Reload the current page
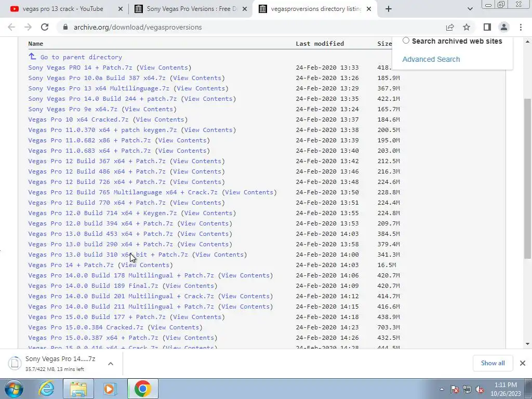 click(45, 27)
